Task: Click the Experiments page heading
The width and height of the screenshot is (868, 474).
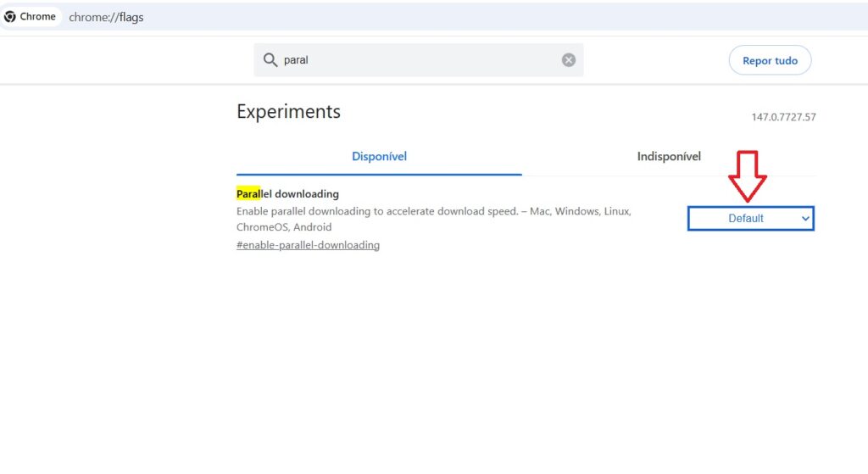Action: tap(288, 112)
